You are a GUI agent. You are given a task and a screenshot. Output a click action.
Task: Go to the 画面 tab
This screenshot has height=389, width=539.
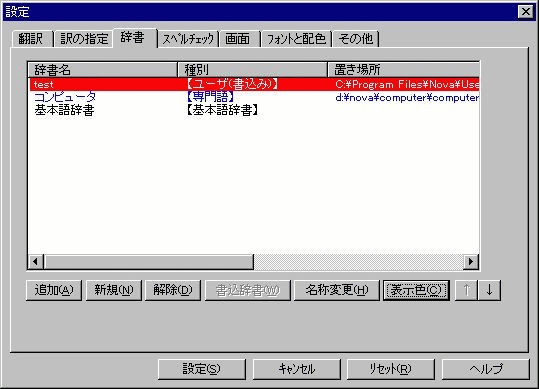coord(240,38)
